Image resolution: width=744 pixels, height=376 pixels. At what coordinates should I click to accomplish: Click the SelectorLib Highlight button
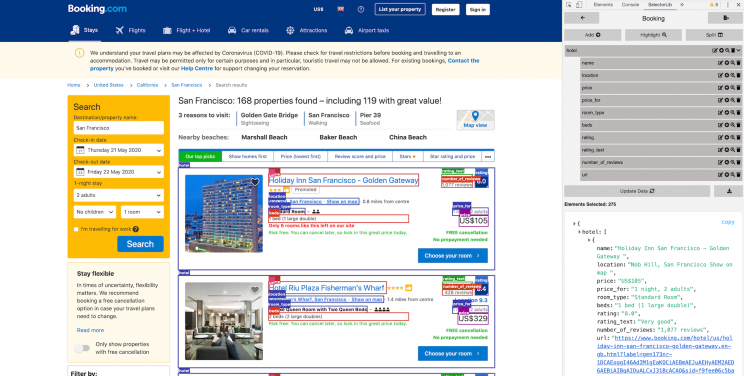pyautogui.click(x=653, y=35)
